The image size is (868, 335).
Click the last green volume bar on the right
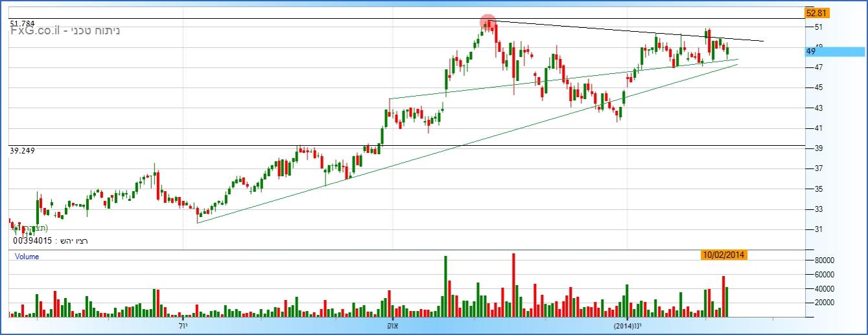[x=727, y=302]
